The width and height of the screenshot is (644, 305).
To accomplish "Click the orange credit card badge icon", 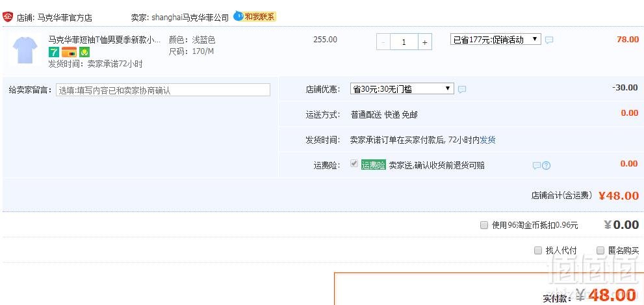I will (x=69, y=52).
